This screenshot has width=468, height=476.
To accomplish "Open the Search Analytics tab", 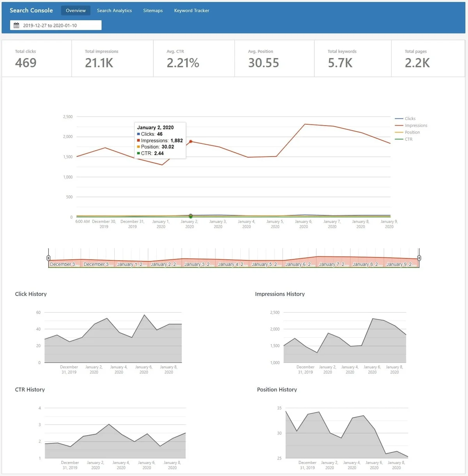I will coord(114,11).
